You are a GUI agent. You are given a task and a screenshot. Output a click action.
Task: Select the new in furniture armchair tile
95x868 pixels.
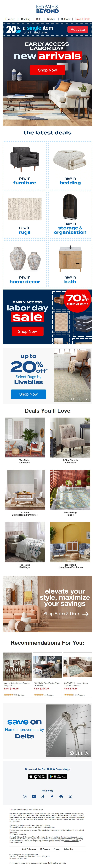(x=25, y=165)
